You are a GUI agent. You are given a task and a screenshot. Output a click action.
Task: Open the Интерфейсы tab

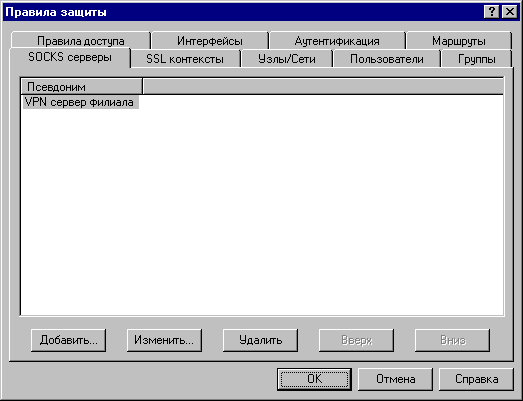210,41
